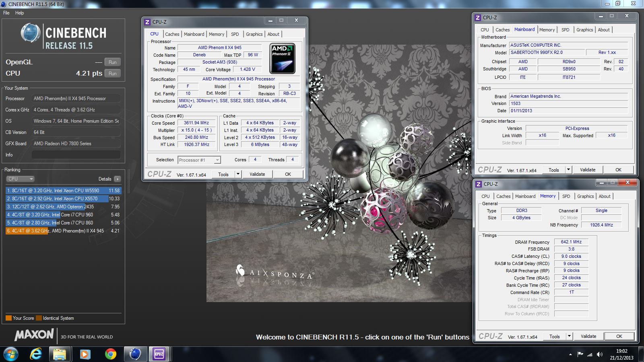This screenshot has height=362, width=644.
Task: Open volume control tray icon
Action: tap(600, 354)
